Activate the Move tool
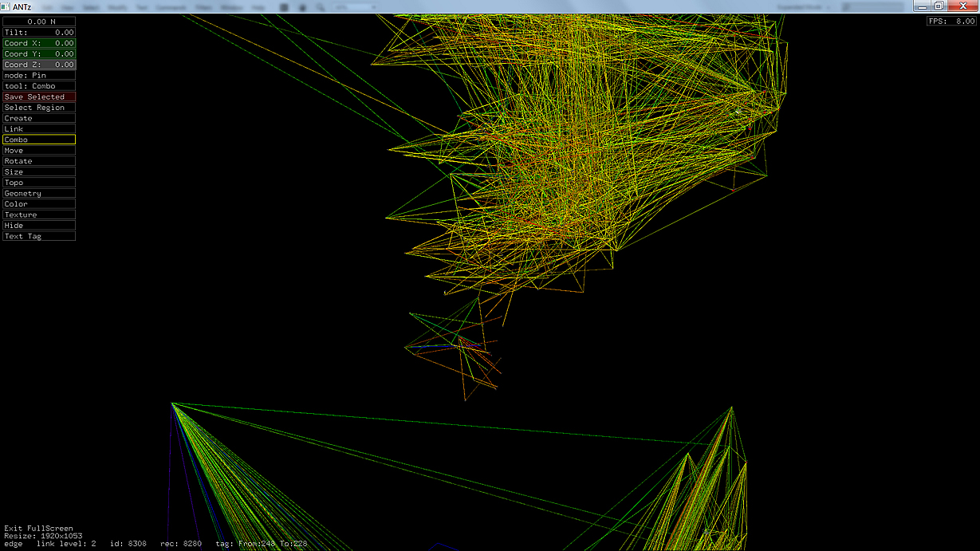The height and width of the screenshot is (551, 980). 39,151
